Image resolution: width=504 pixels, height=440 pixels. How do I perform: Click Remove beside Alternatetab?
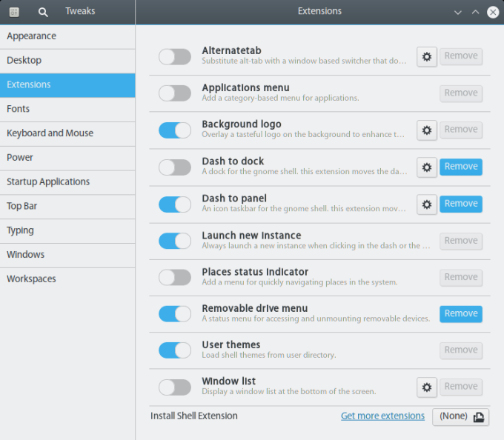click(461, 56)
